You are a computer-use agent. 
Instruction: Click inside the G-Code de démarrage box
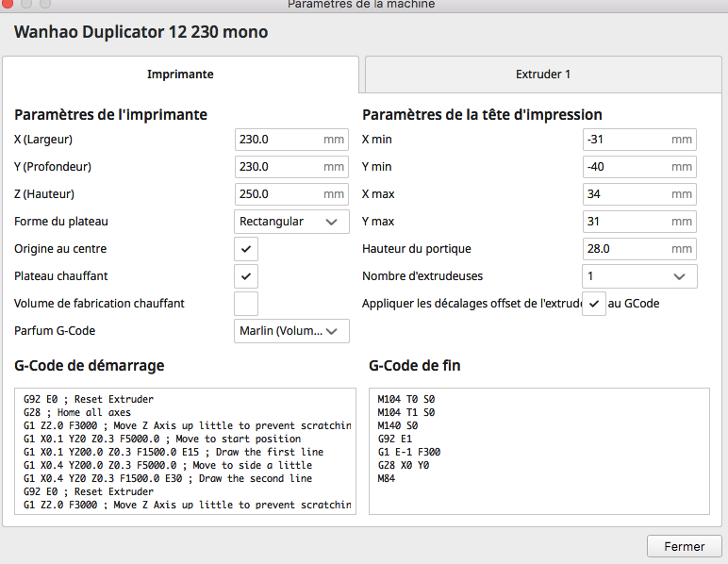click(x=185, y=451)
